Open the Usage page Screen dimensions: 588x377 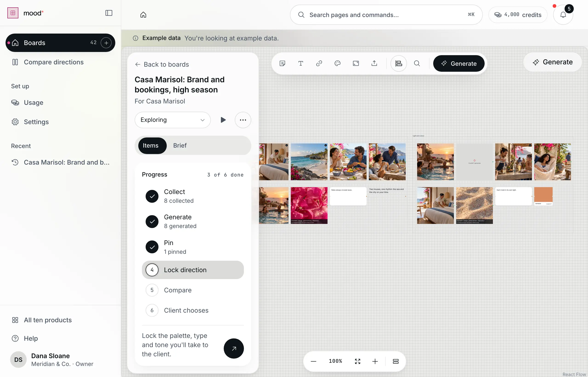pos(60,103)
